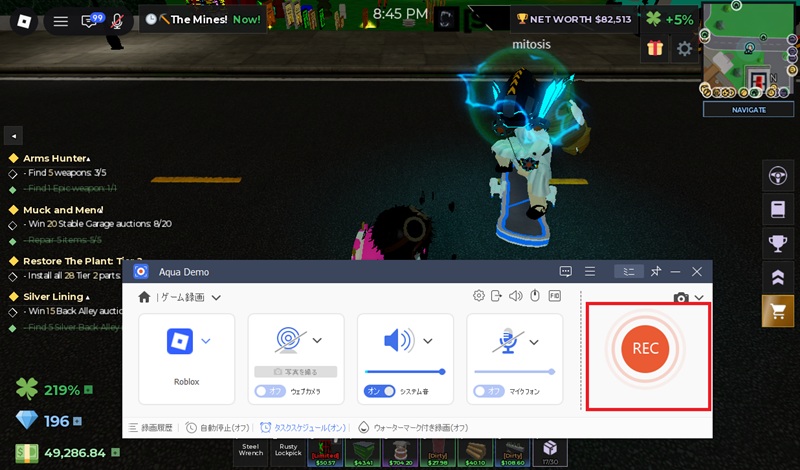The width and height of the screenshot is (800, 470).
Task: Open 自動停止(オフ) auto stop setting
Action: pos(217,428)
